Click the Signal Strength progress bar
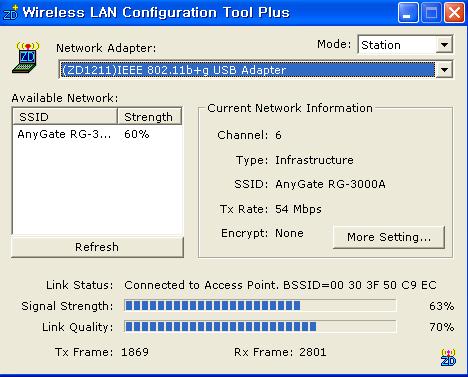Image resolution: width=468 pixels, height=377 pixels. tap(260, 305)
